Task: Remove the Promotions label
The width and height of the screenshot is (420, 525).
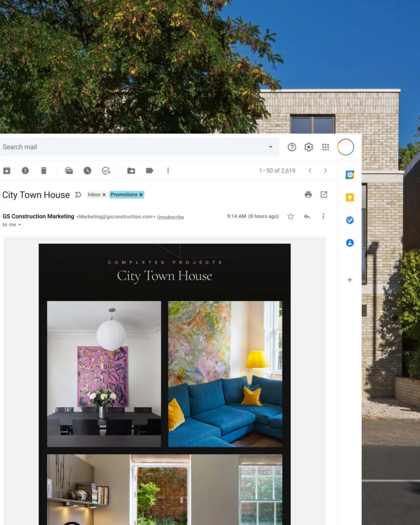Action: [141, 195]
